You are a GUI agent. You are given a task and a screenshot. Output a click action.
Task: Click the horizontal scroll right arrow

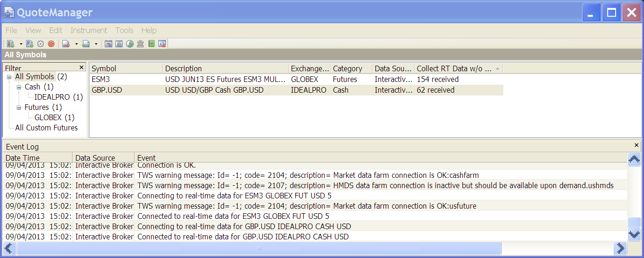620,248
